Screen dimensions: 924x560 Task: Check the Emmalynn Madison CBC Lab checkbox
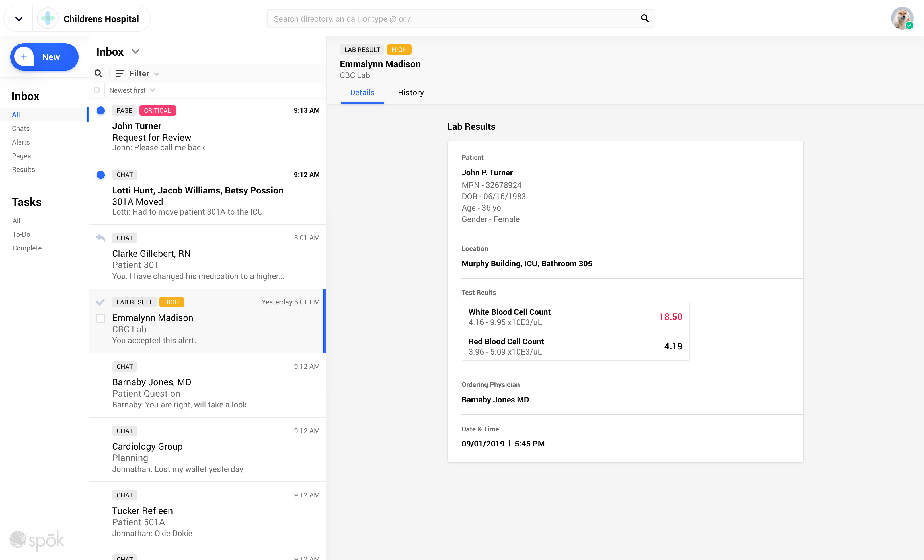(100, 318)
